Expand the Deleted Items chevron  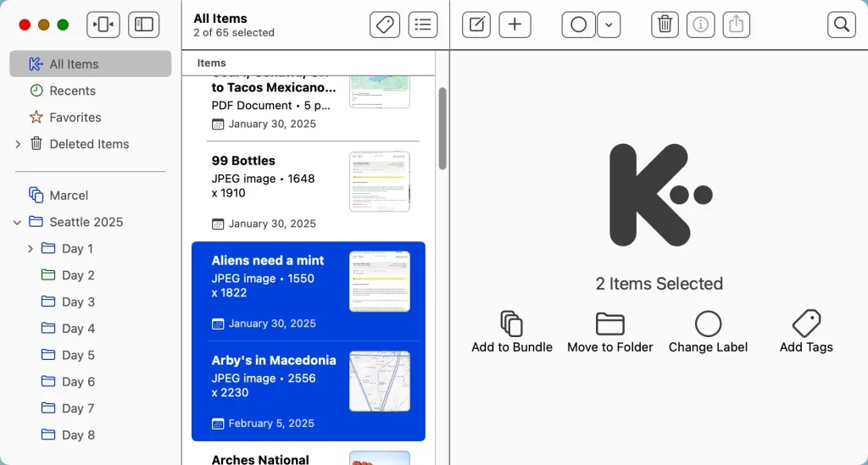(x=18, y=144)
